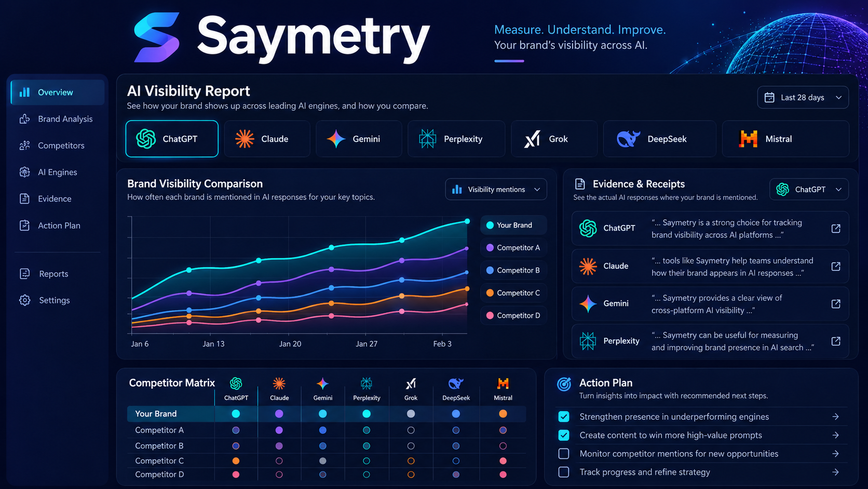Click Your Brand dot under Mistral column
This screenshot has width=868, height=489.
click(x=503, y=414)
